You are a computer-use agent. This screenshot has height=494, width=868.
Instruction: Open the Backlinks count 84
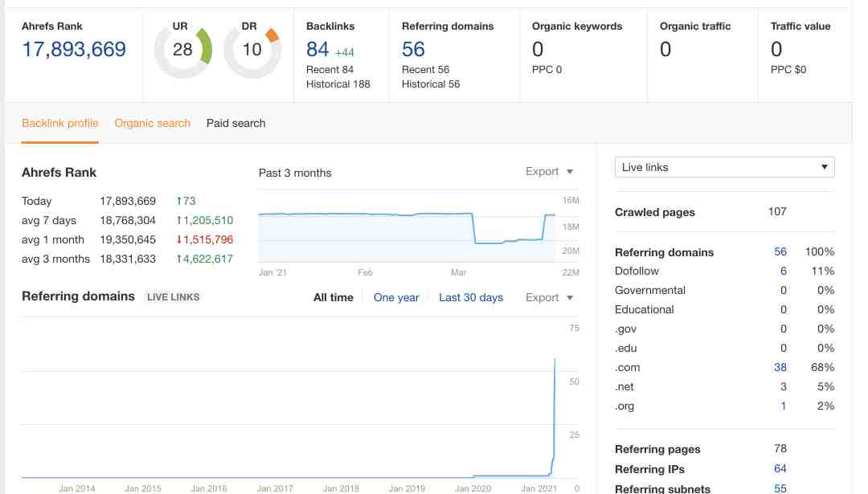(x=317, y=49)
